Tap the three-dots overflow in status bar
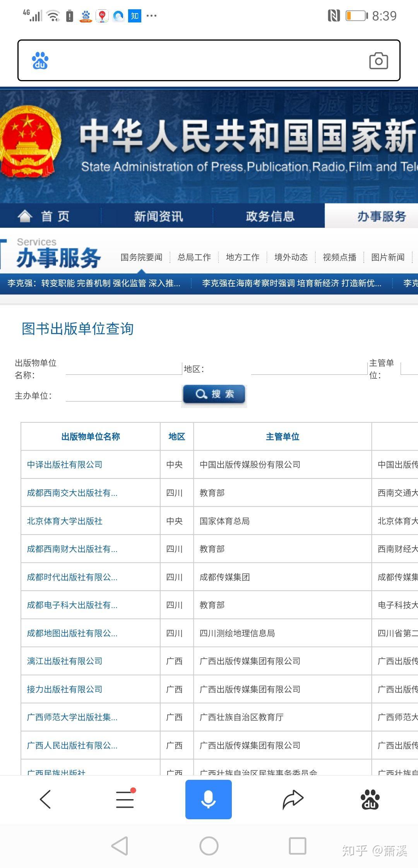This screenshot has width=418, height=868. [152, 16]
